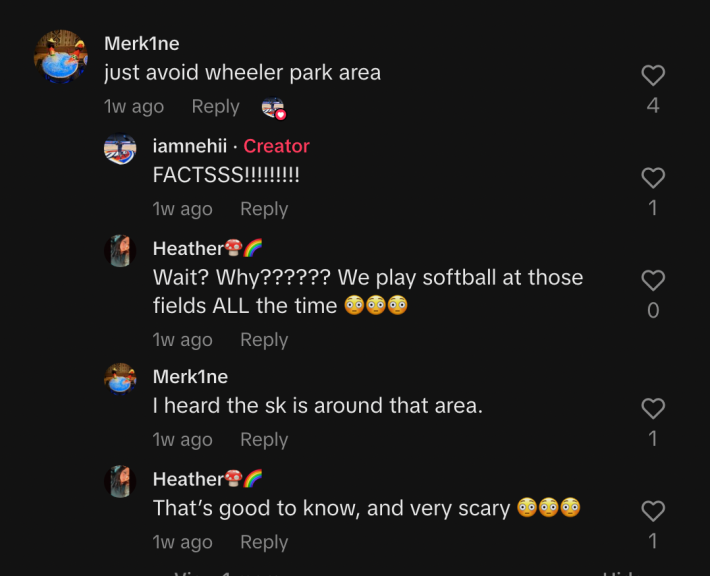Open iamnehii's profile avatar
710x576 pixels.
(x=120, y=149)
